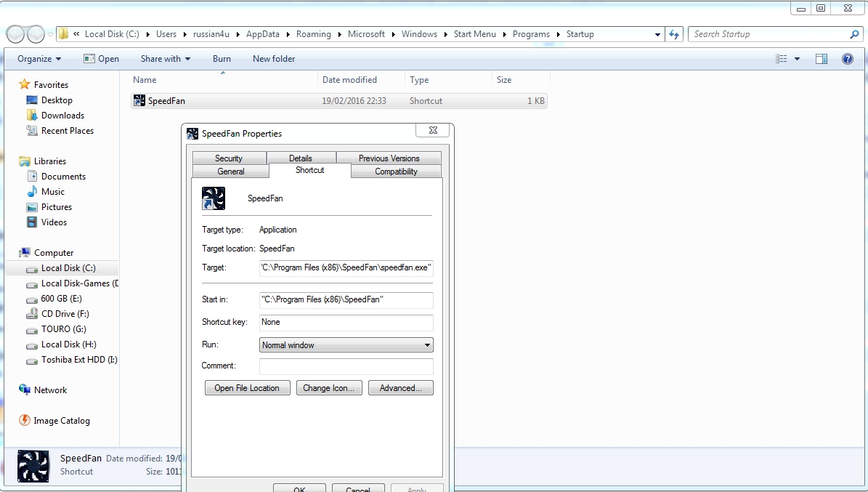The height and width of the screenshot is (492, 868).
Task: Click the refresh icon beside address bar
Action: 673,34
